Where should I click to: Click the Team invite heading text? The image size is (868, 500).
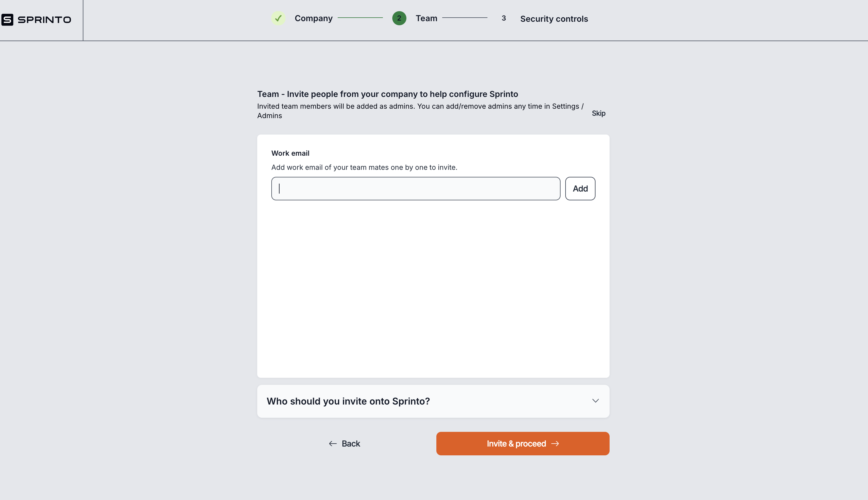(x=388, y=94)
